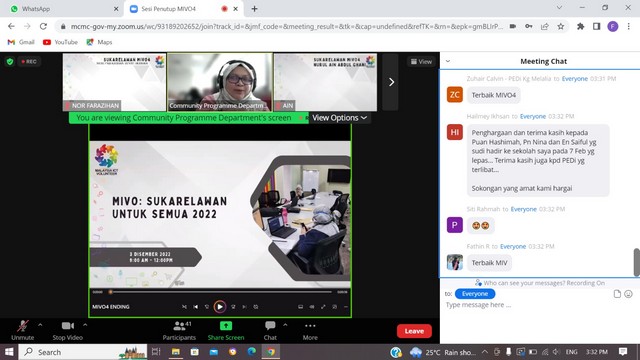The width and height of the screenshot is (640, 360).
Task: Open the Participants panel icon
Action: (x=179, y=326)
